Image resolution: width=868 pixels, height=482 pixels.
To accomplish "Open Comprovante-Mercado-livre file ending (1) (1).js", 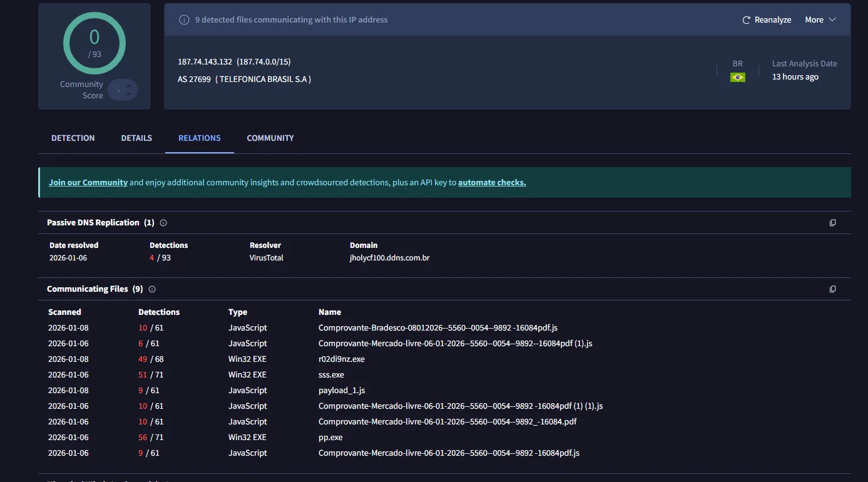I will tap(461, 406).
